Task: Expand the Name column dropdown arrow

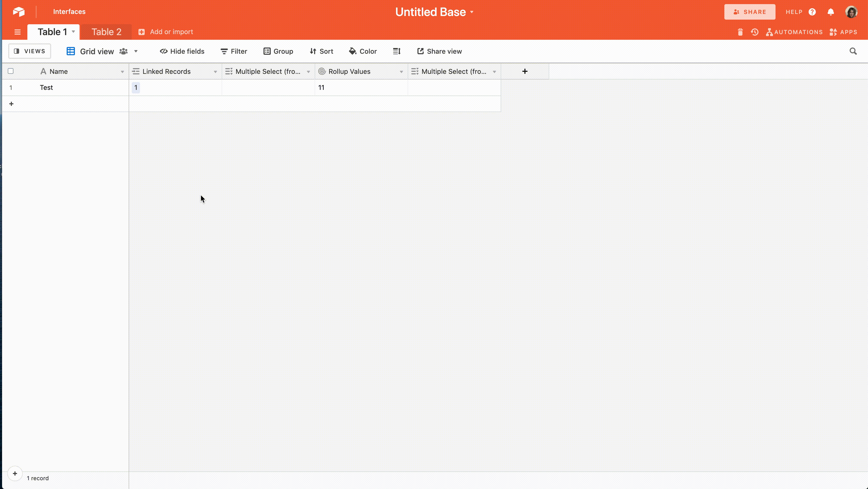Action: coord(122,72)
